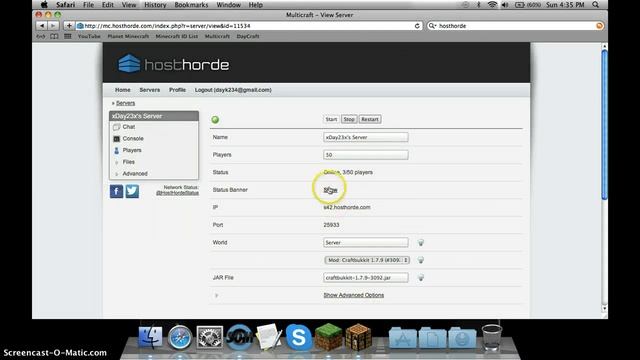The width and height of the screenshot is (640, 360).
Task: Click the hosthorde search field
Action: [515, 26]
